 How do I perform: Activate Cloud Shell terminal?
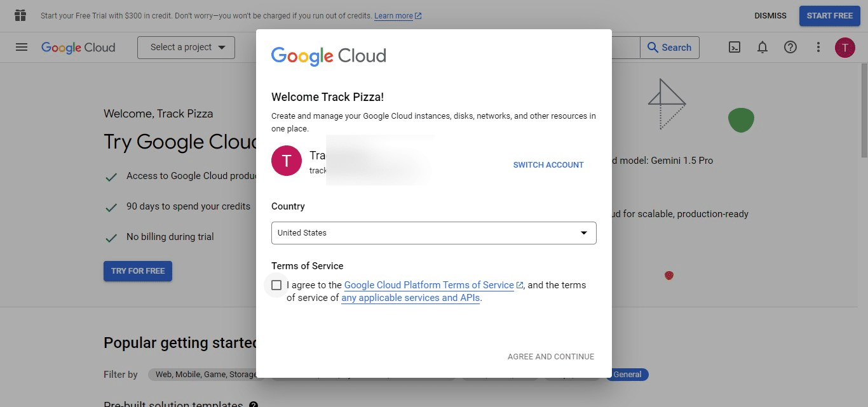click(734, 47)
